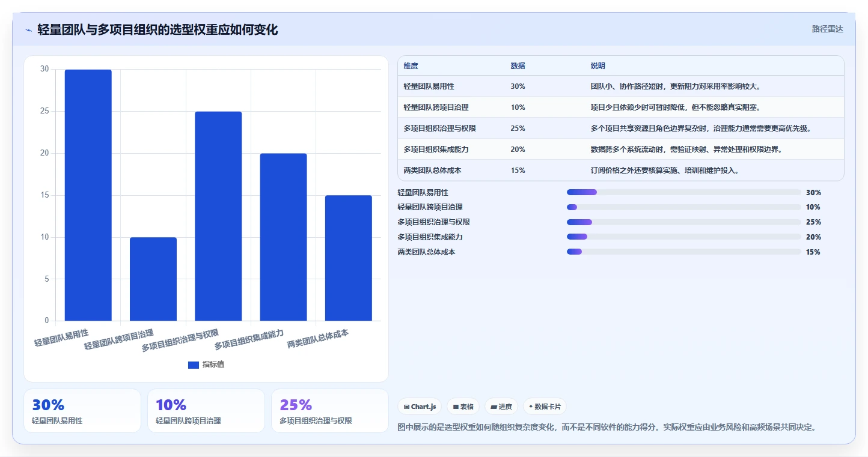
Task: Click table cell 轻量团队易用性
Action: [x=429, y=86]
